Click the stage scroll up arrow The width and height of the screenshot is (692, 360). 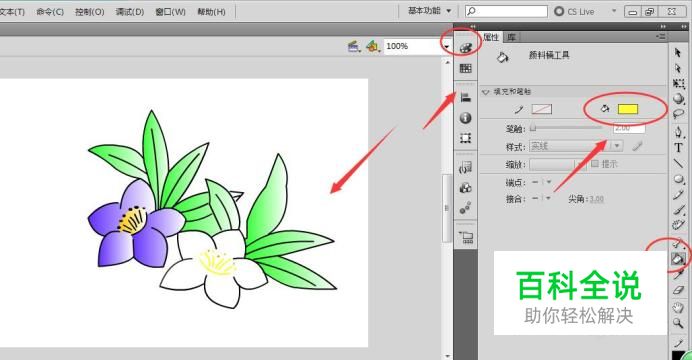447,62
